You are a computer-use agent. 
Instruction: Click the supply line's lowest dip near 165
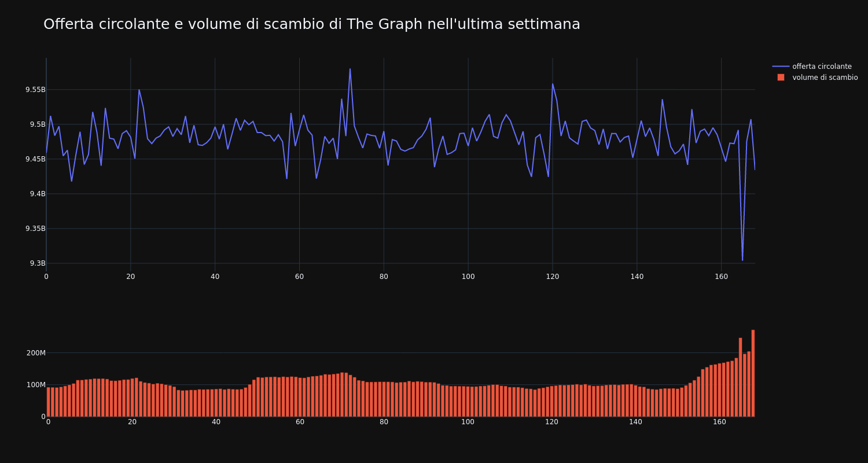(742, 260)
